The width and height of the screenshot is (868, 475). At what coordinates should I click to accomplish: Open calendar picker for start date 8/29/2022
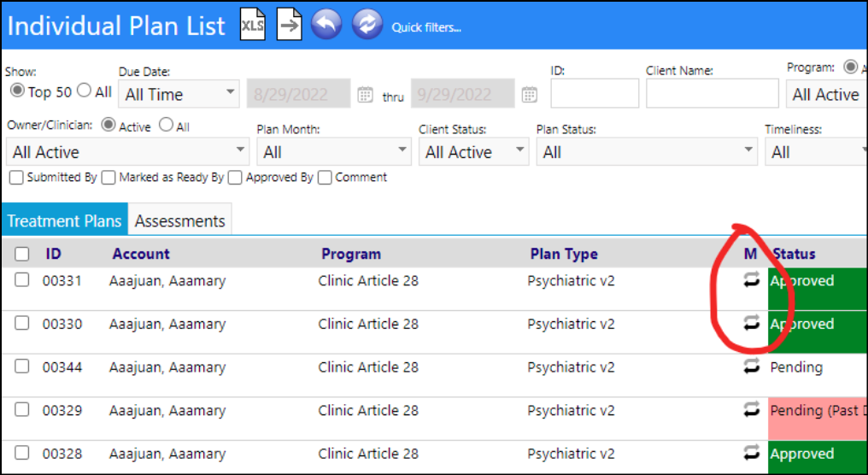(365, 95)
